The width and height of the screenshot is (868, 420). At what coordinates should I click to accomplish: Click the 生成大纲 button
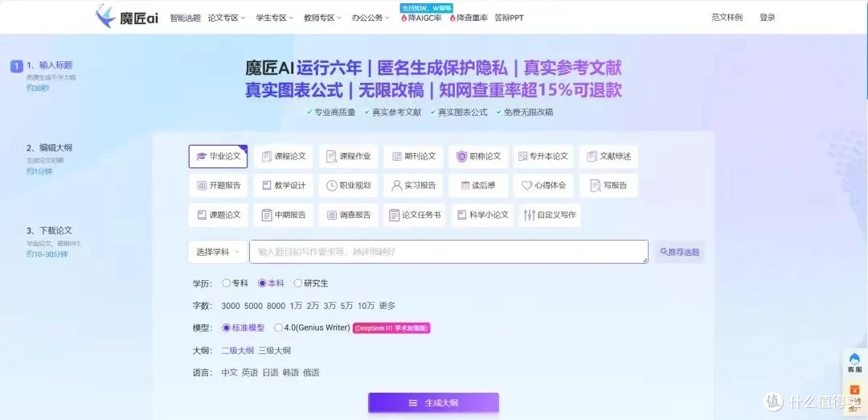pyautogui.click(x=433, y=403)
